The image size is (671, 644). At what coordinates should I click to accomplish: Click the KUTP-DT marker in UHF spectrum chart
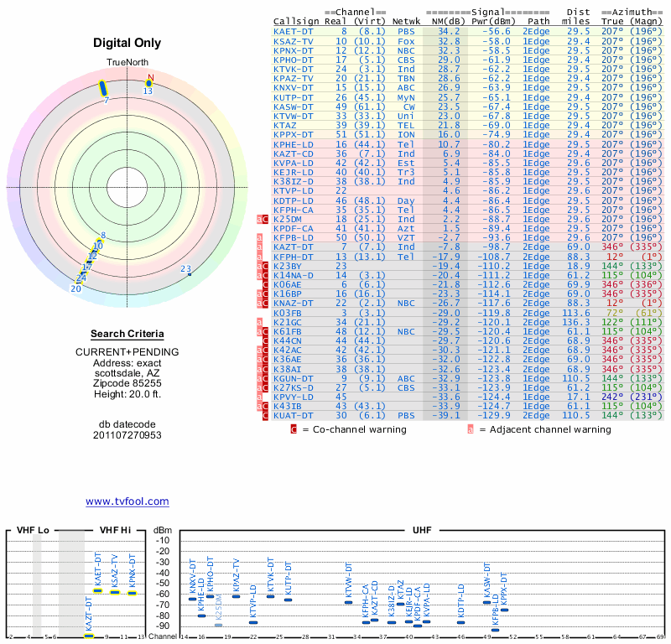click(x=289, y=599)
